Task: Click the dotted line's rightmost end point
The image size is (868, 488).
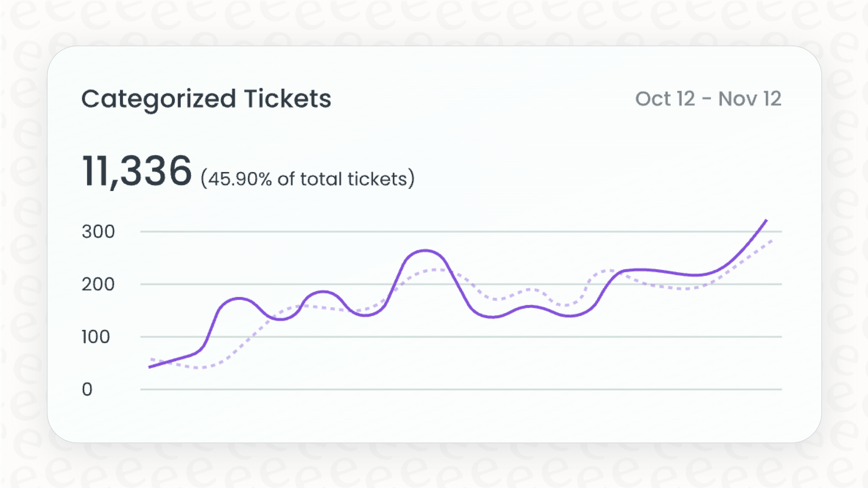Action: click(x=771, y=241)
